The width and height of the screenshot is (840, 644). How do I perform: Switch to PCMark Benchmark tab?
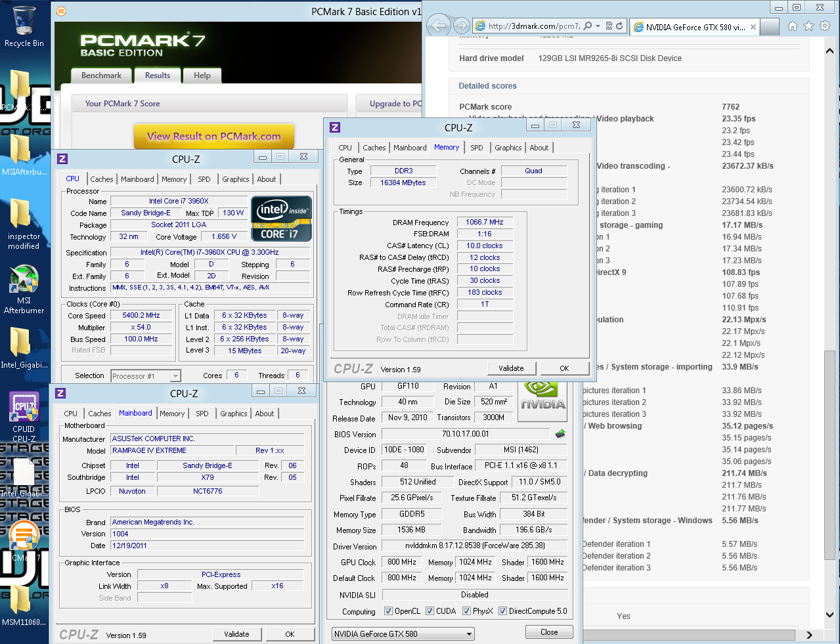(x=101, y=75)
